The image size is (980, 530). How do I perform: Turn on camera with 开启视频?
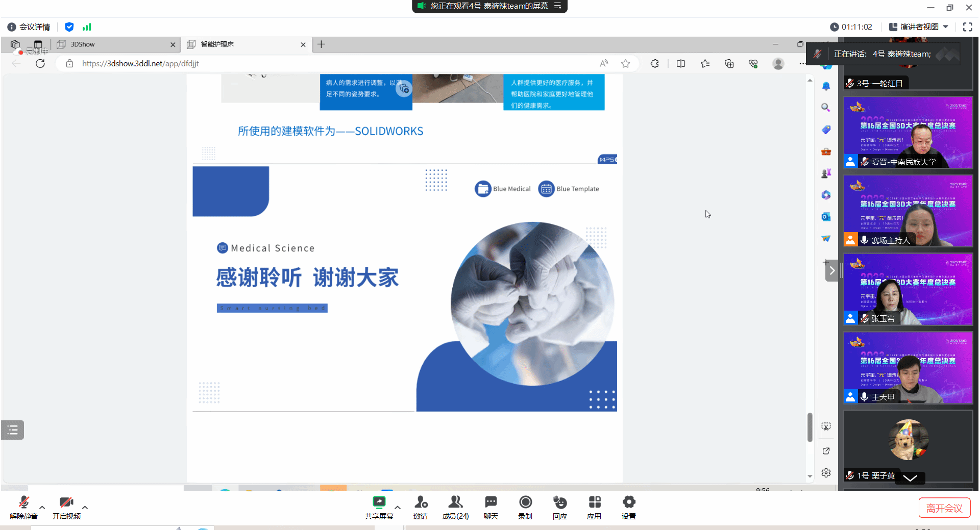[66, 507]
